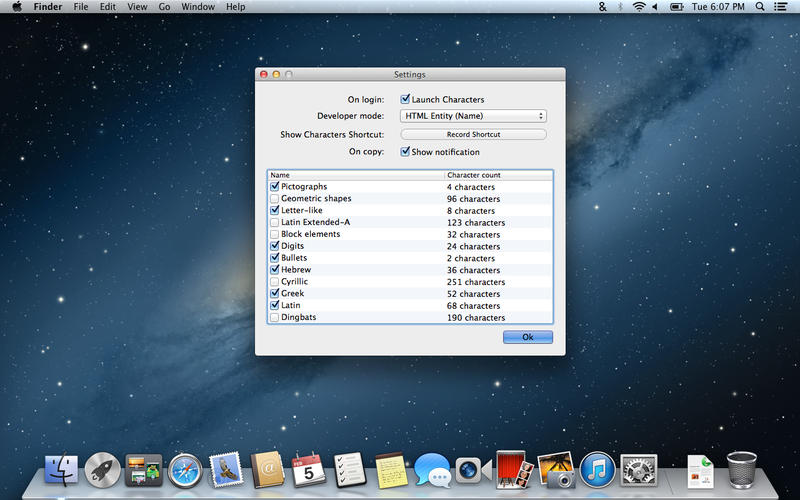
Task: Click the Record Shortcut button
Action: pos(473,134)
